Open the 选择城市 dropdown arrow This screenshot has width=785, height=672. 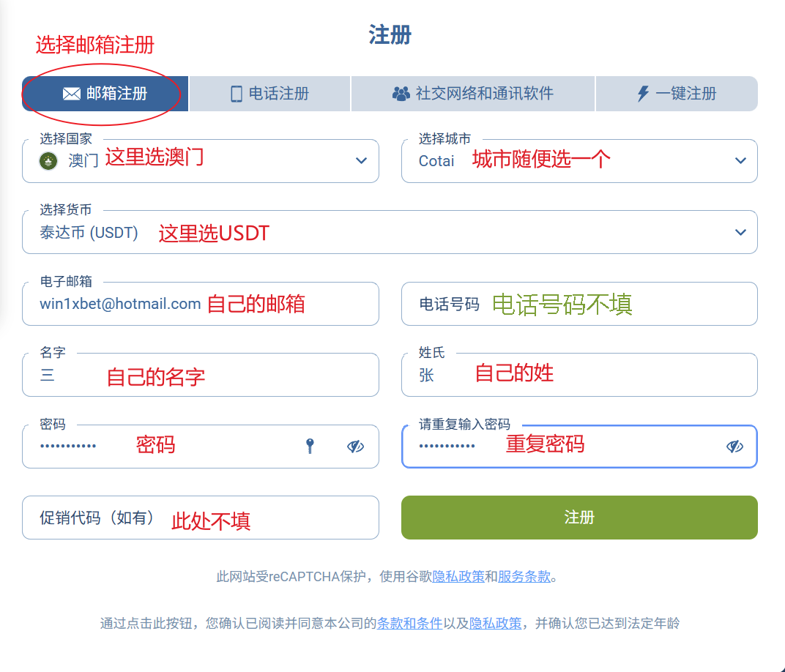point(740,161)
